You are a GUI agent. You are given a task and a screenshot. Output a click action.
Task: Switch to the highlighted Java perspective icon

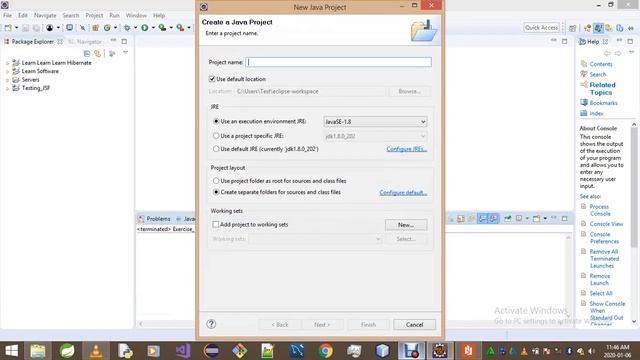click(598, 28)
